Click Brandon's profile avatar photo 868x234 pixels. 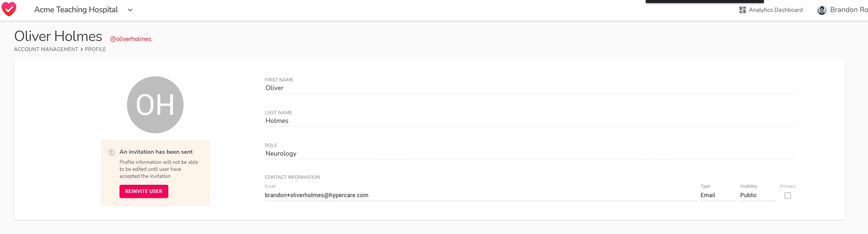tap(822, 10)
